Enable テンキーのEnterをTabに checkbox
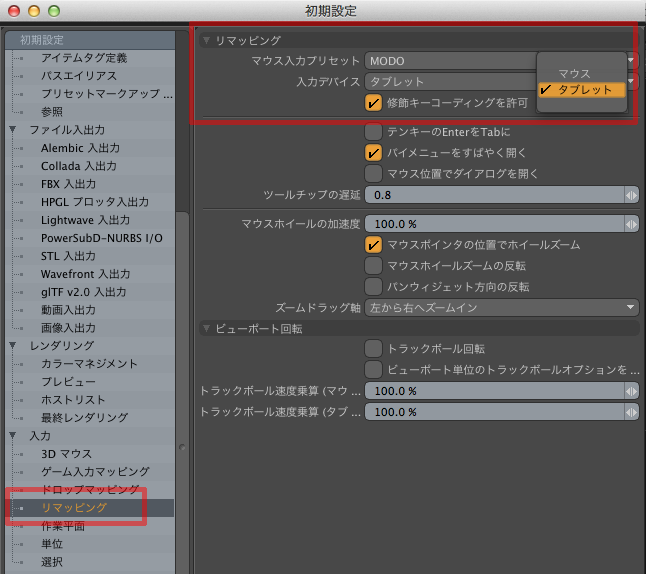The image size is (646, 574). tap(373, 132)
